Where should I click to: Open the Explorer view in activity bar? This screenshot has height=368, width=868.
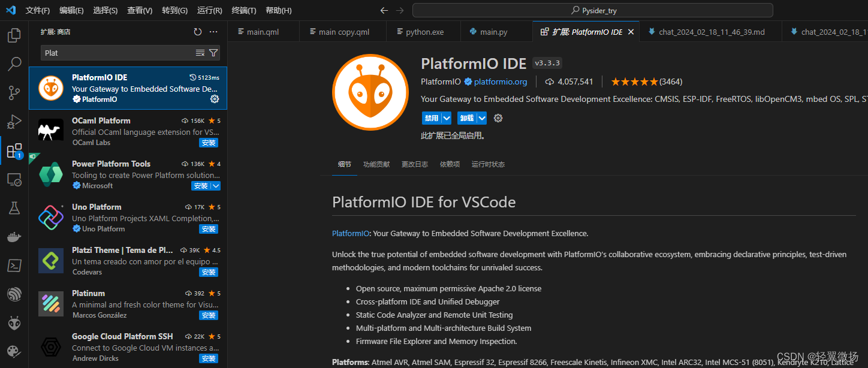[x=14, y=35]
